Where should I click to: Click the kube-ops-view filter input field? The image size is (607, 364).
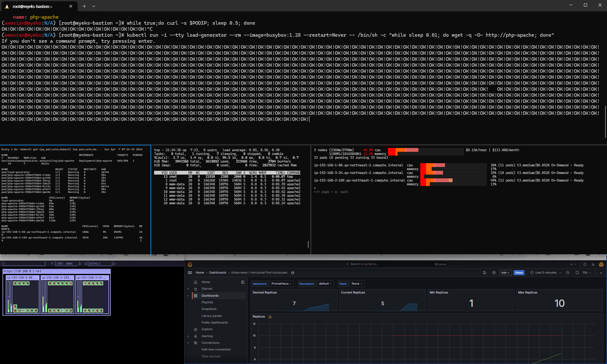click(x=24, y=263)
